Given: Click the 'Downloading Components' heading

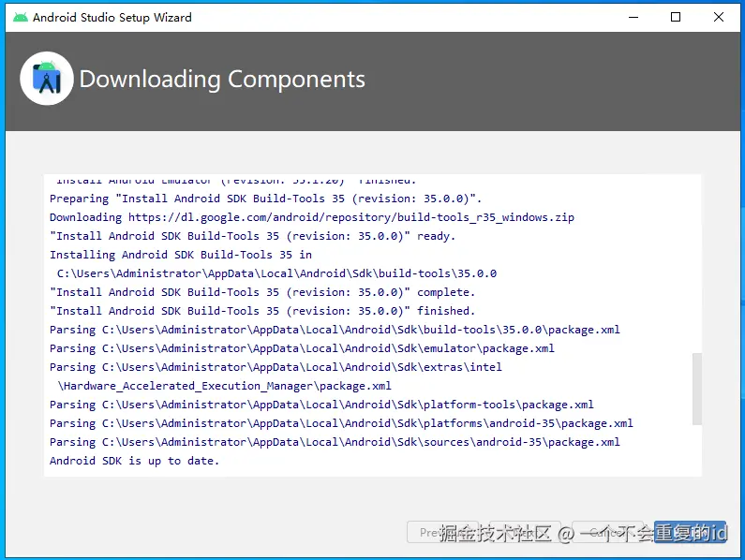Looking at the screenshot, I should pyautogui.click(x=222, y=79).
